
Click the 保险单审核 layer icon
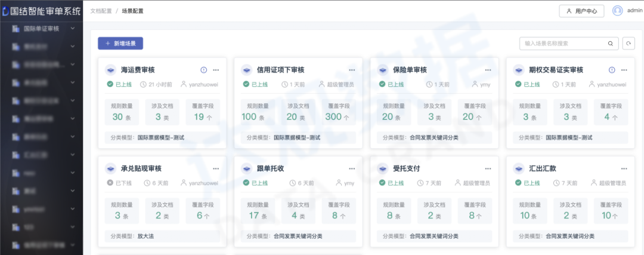(x=383, y=70)
